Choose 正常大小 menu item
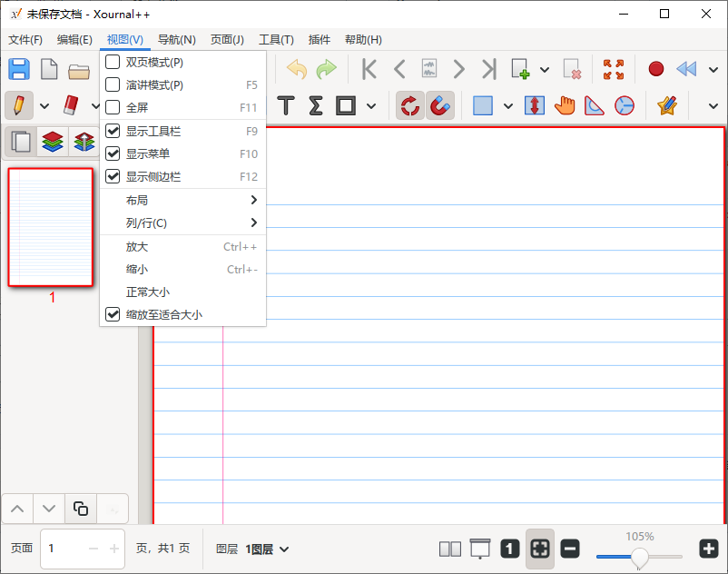 tap(183, 292)
